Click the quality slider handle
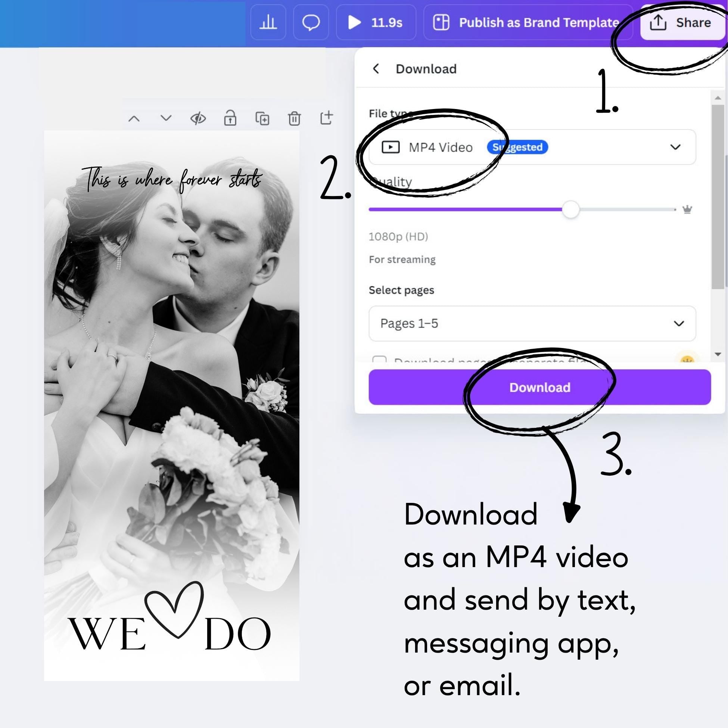Image resolution: width=728 pixels, height=728 pixels. (x=571, y=209)
